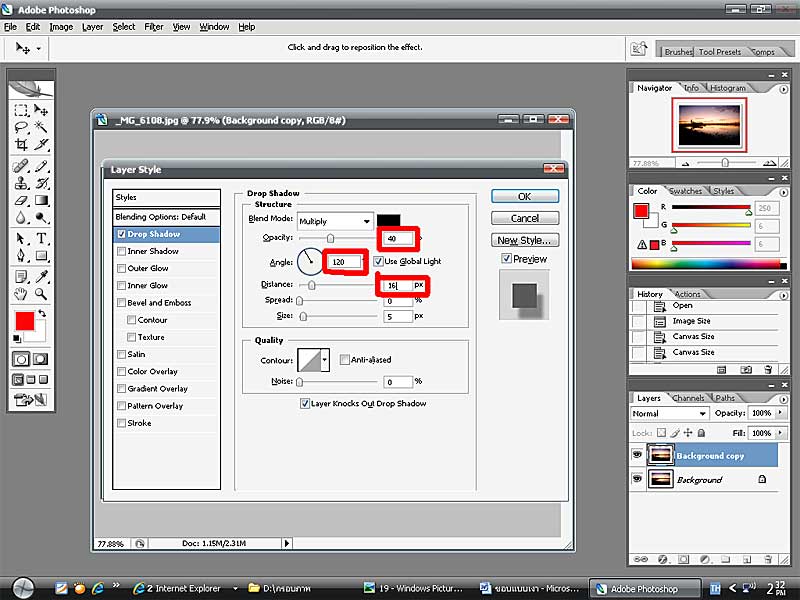The width and height of the screenshot is (800, 600).
Task: Select the Gradient tool
Action: 41,200
